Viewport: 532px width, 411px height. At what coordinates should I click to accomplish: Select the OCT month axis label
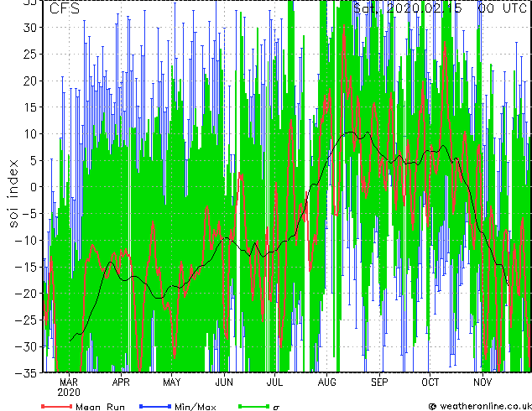pyautogui.click(x=430, y=382)
